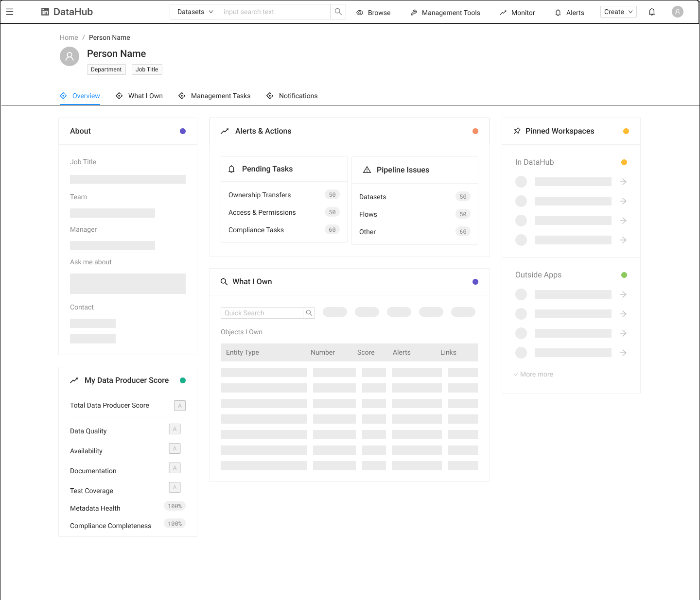This screenshot has width=700, height=600.
Task: Open the Datasets search-type dropdown
Action: click(x=194, y=12)
